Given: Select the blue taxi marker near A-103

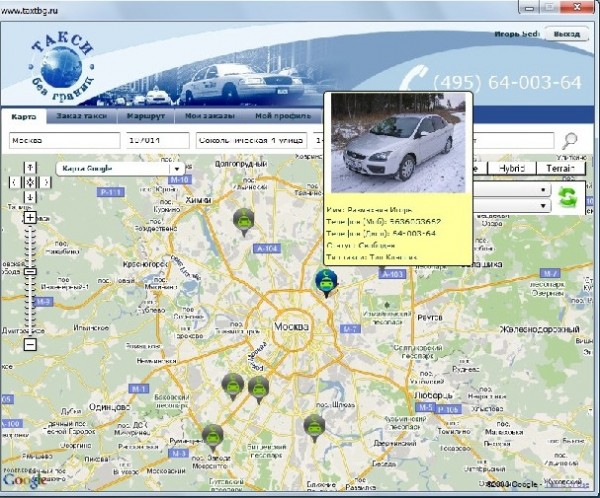Looking at the screenshot, I should [x=326, y=282].
